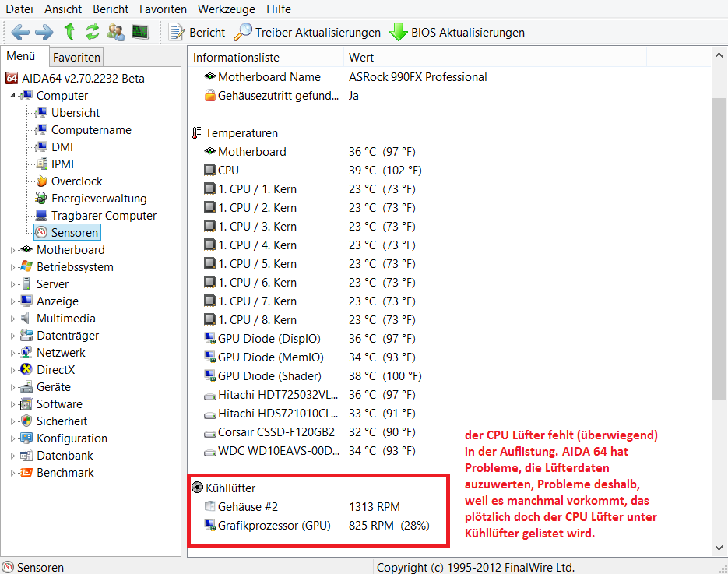Image resolution: width=728 pixels, height=574 pixels.
Task: Expand the Anzeige tree node
Action: (12, 301)
